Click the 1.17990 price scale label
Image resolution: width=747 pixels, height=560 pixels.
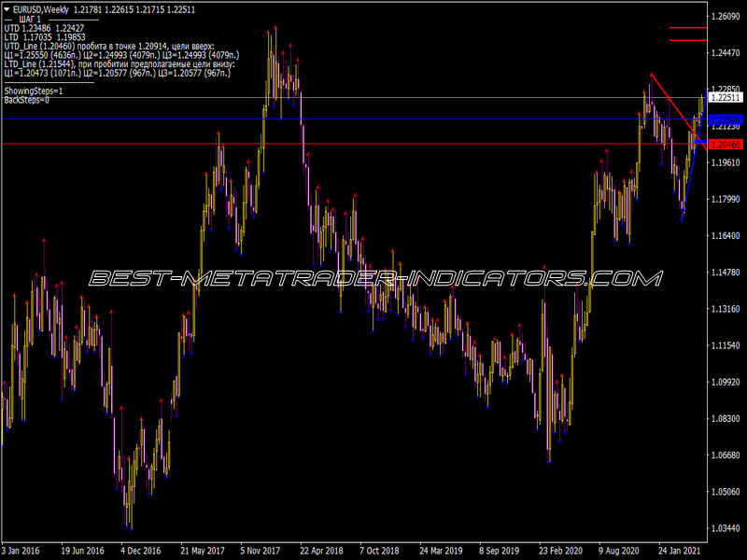(x=726, y=199)
